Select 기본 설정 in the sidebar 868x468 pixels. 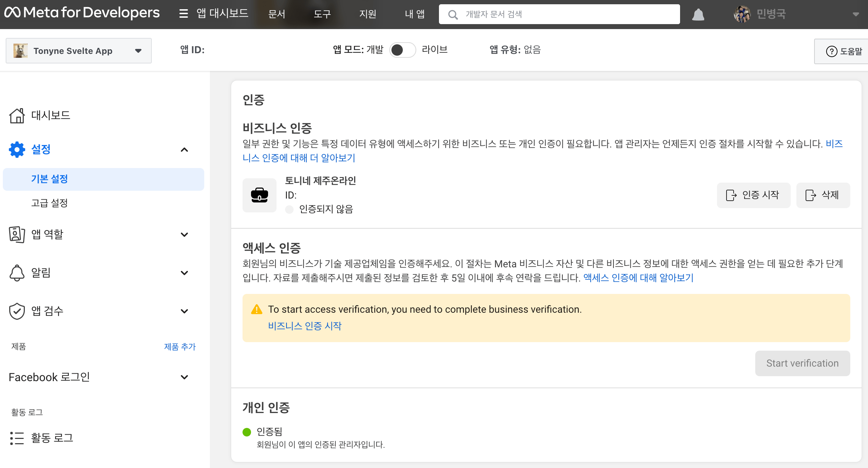104,179
